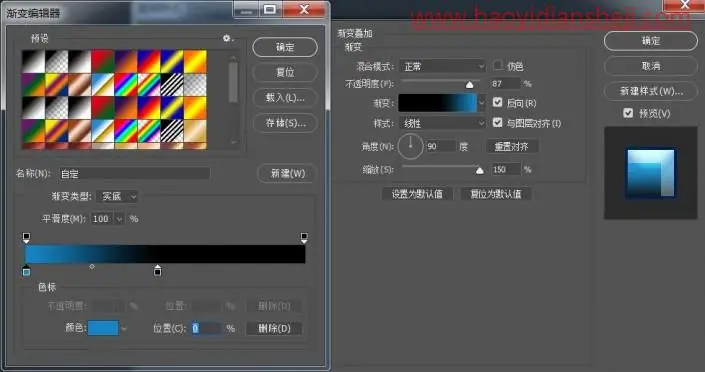Click 载入(L)... to load gradients
This screenshot has height=372, width=705.
(285, 98)
